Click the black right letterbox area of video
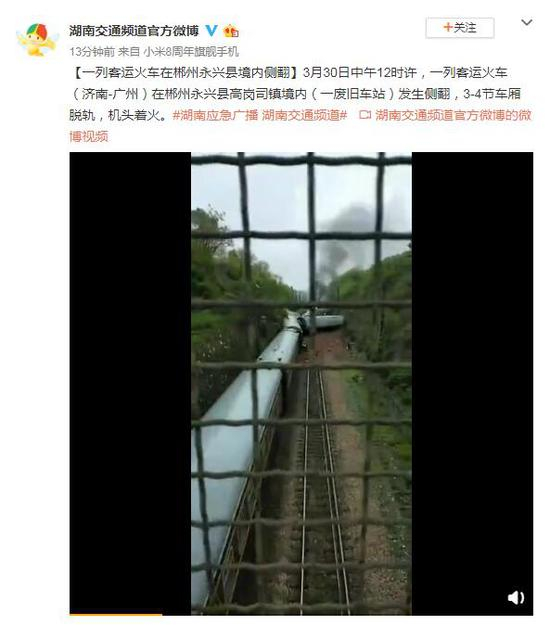This screenshot has width=550, height=625. pyautogui.click(x=472, y=383)
